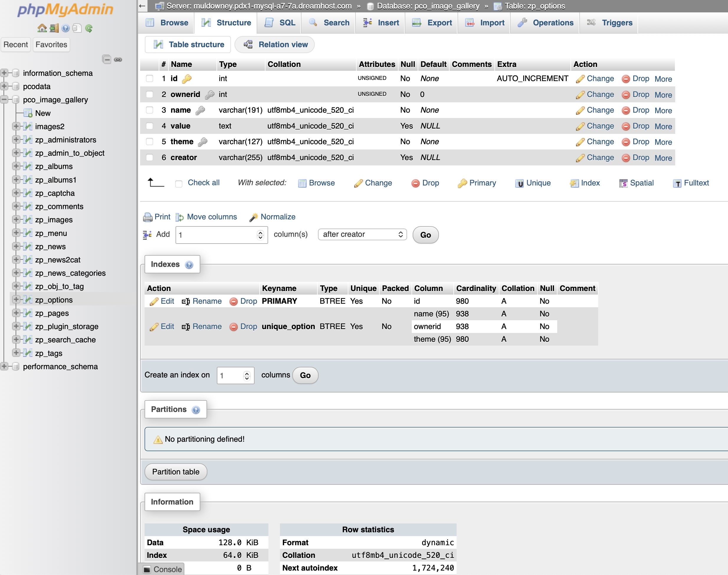The height and width of the screenshot is (575, 728).
Task: Open the 'after creator' position dropdown
Action: coord(362,234)
